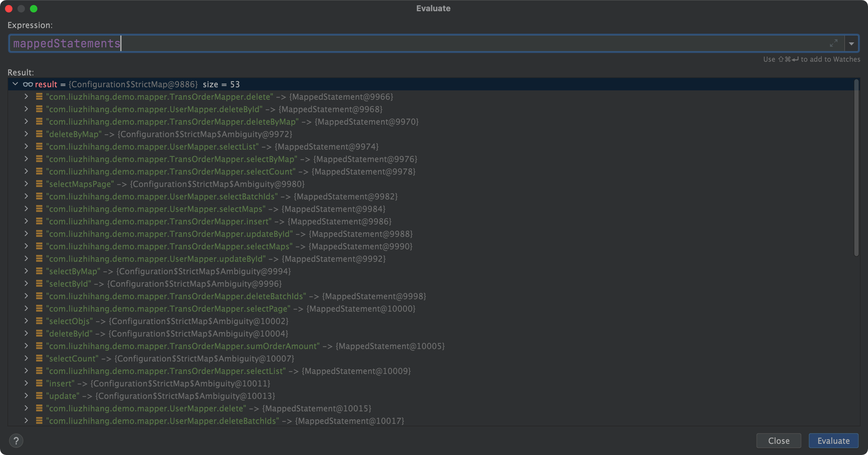Click the help question mark icon

click(16, 440)
